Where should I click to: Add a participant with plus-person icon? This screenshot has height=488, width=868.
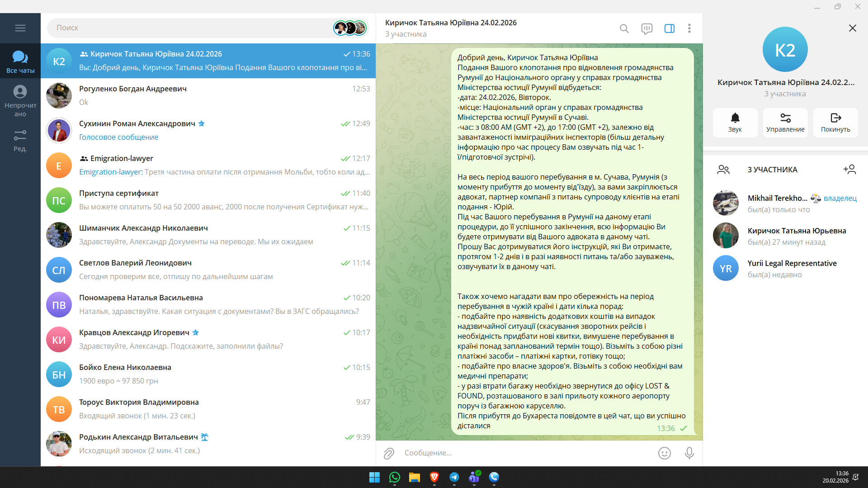850,170
